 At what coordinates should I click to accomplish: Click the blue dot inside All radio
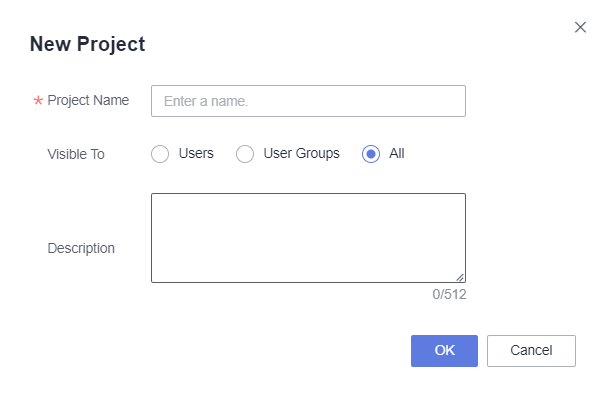point(371,154)
